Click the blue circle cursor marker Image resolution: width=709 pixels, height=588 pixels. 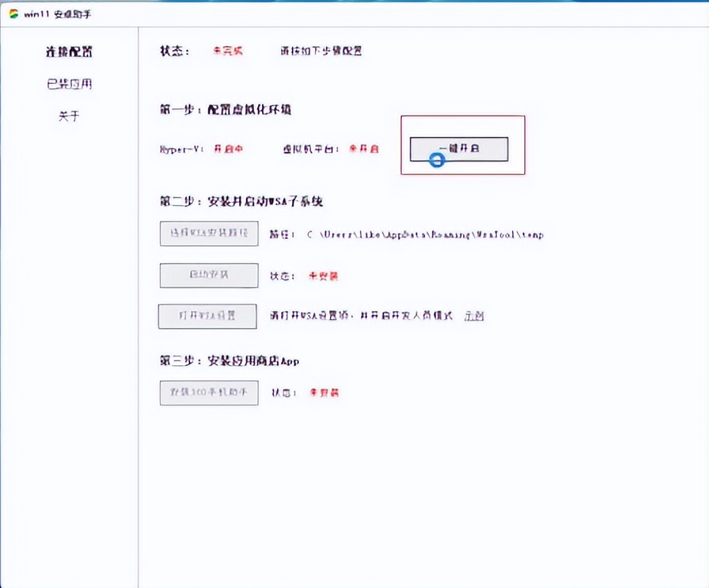437,160
